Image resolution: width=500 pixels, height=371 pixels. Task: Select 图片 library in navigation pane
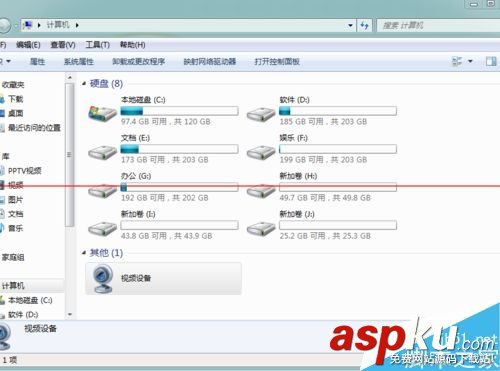[x=15, y=200]
